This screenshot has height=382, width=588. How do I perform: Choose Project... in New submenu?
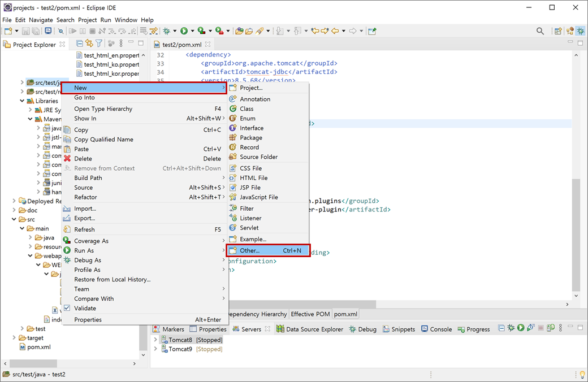pos(268,88)
